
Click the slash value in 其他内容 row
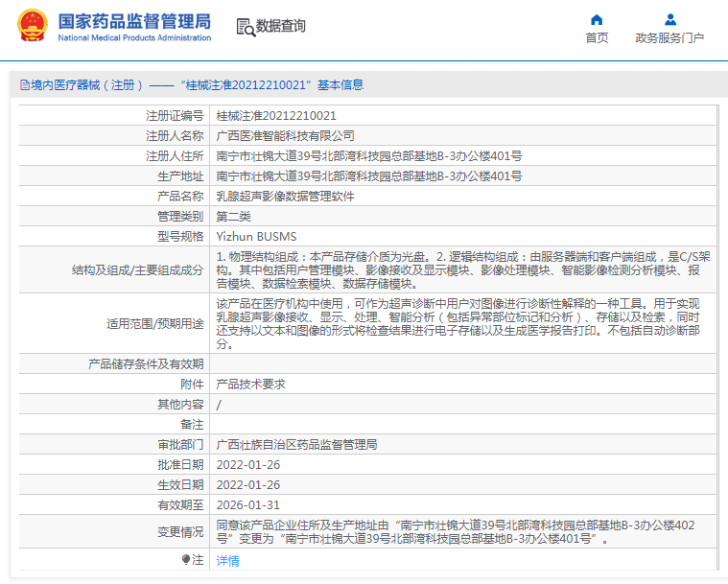click(x=219, y=405)
